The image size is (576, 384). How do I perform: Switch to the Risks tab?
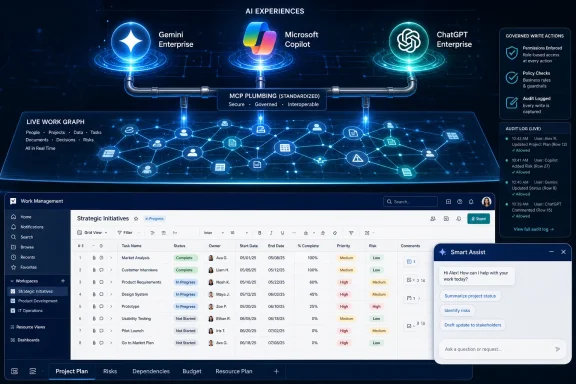click(x=110, y=372)
